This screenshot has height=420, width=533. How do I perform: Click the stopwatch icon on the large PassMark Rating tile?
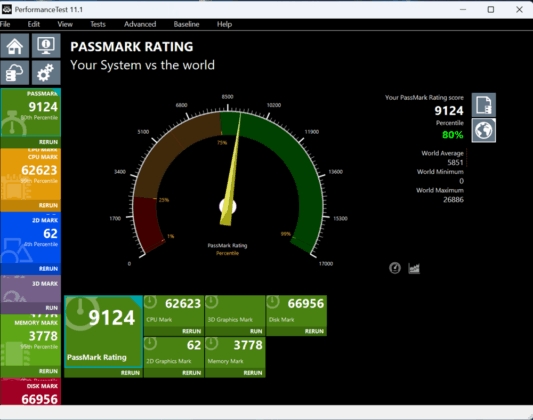(x=80, y=313)
